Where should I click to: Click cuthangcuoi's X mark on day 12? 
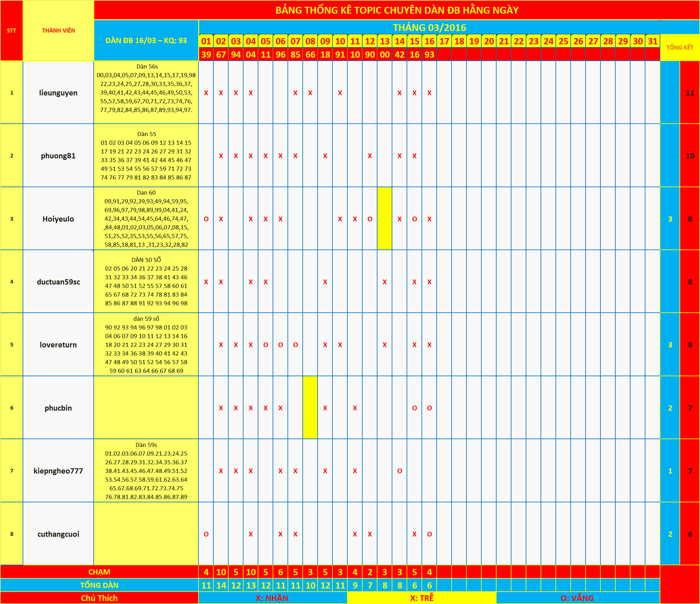tap(370, 534)
